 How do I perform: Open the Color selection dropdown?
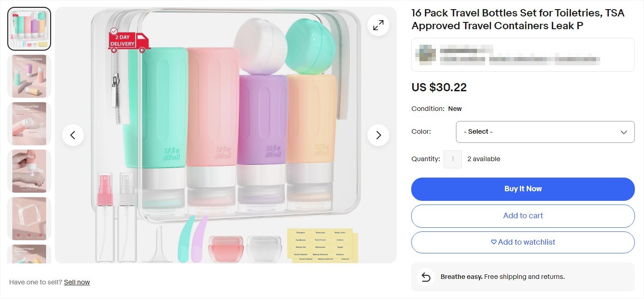pos(545,132)
